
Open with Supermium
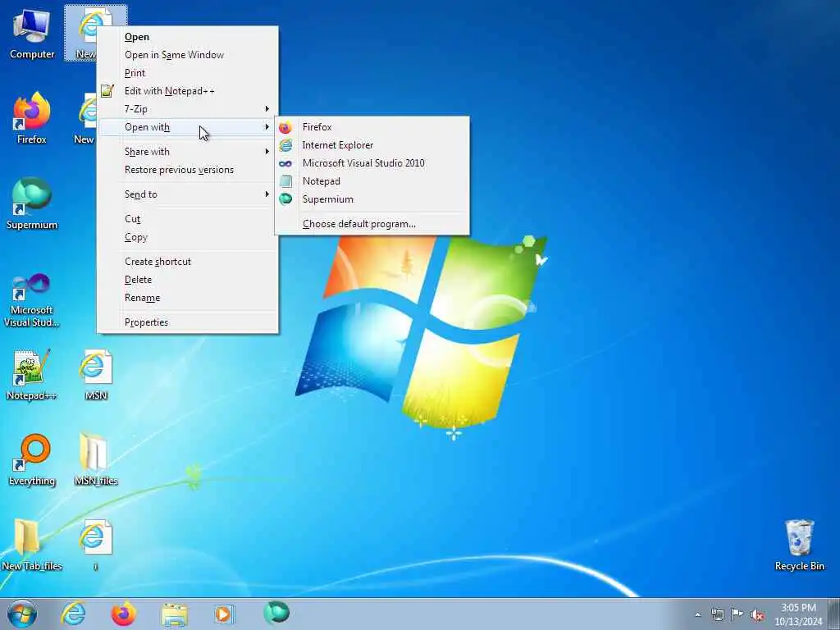[372, 199]
